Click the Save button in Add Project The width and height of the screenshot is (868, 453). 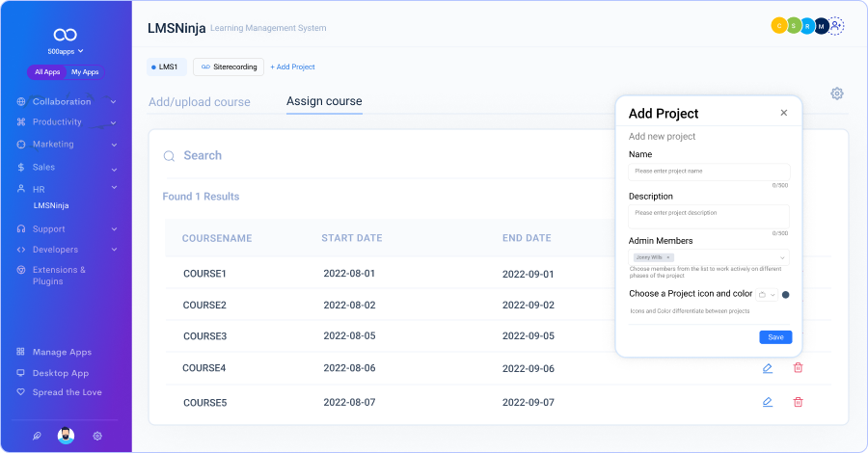pyautogui.click(x=775, y=337)
